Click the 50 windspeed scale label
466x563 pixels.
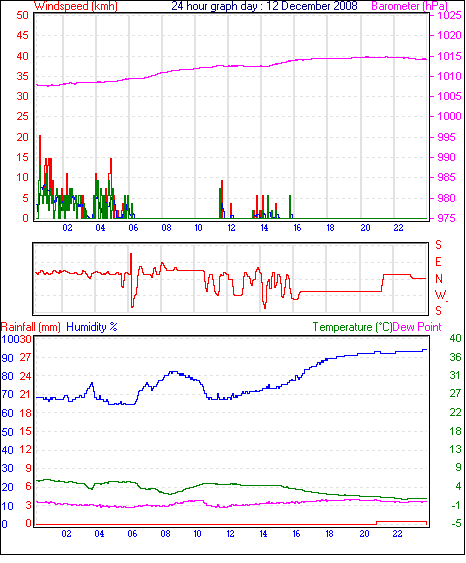[x=22, y=15]
